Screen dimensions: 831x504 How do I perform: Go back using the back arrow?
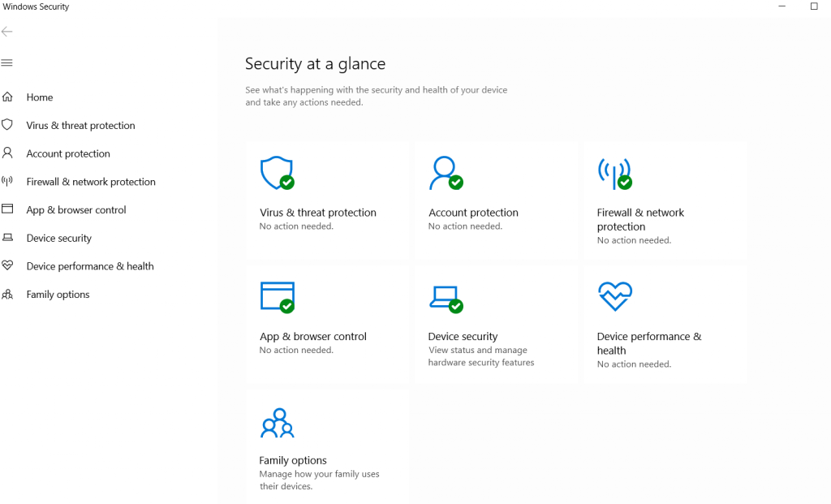point(7,32)
